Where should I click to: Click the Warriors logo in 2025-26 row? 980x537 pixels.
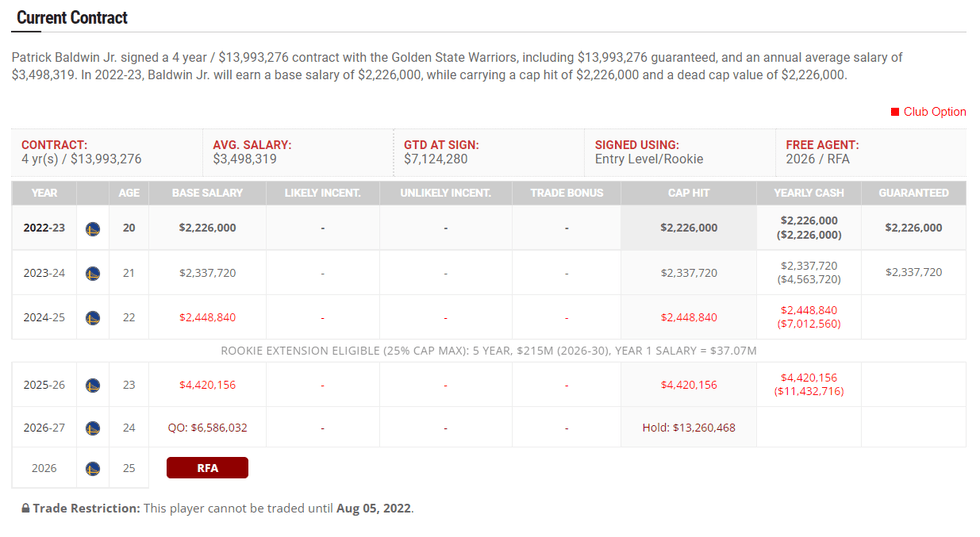[x=93, y=385]
